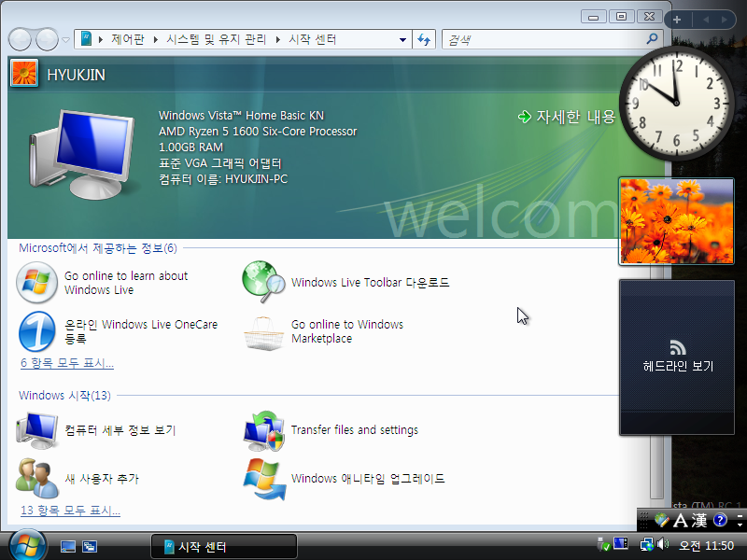Image resolution: width=747 pixels, height=560 pixels.
Task: Click the volume speaker tray icon
Action: pos(662,544)
